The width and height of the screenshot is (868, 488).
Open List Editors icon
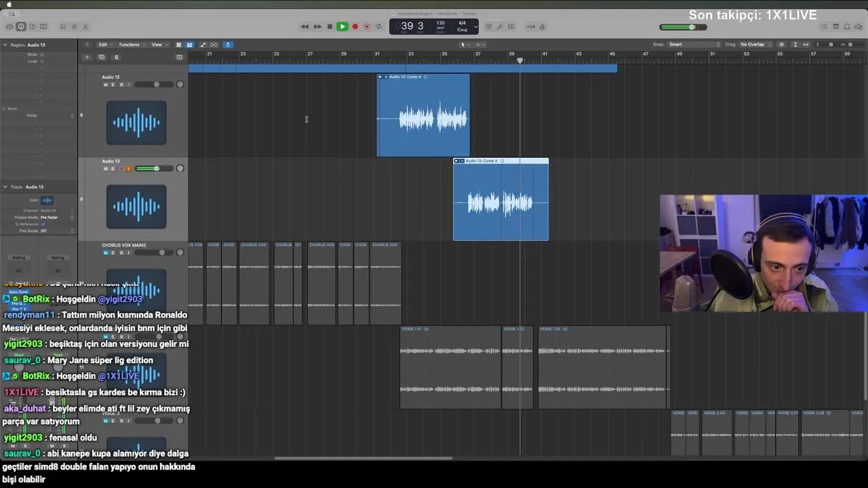[x=825, y=26]
